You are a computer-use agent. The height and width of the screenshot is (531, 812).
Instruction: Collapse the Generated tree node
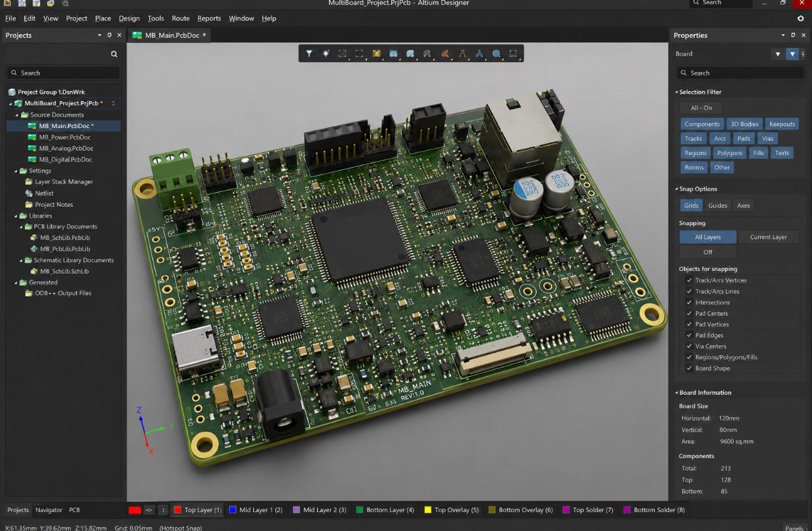(x=15, y=282)
